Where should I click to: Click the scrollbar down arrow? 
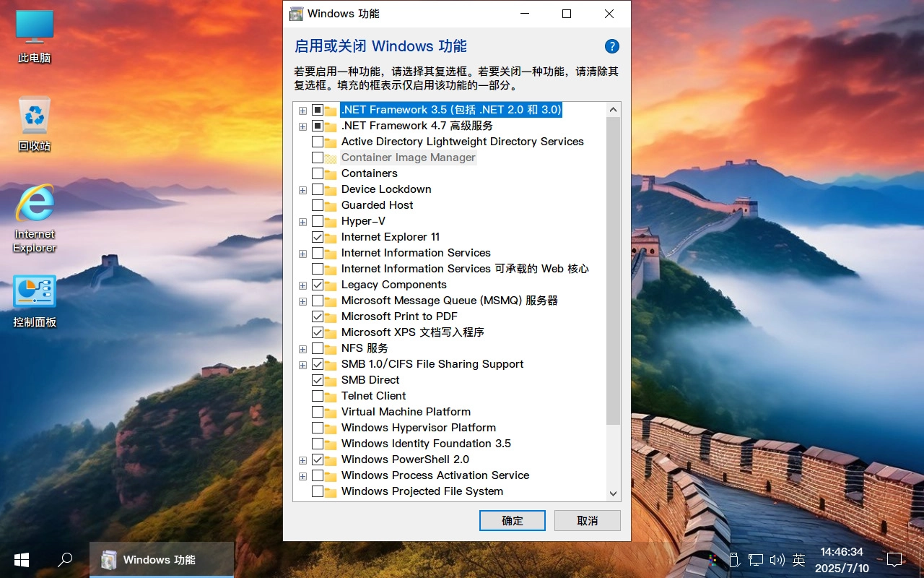613,494
